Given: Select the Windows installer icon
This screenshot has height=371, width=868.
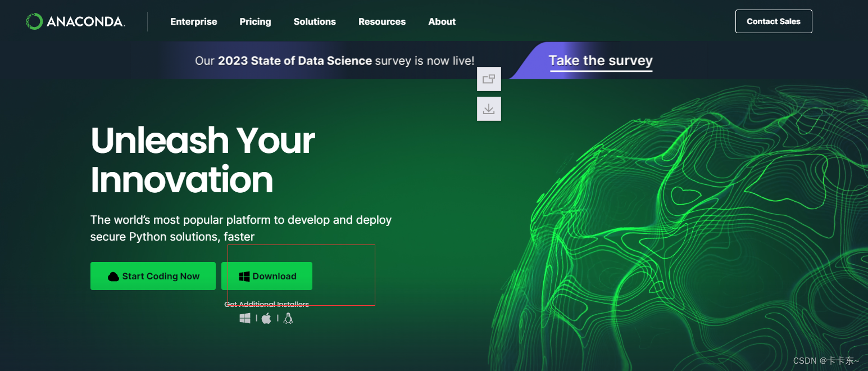Looking at the screenshot, I should pyautogui.click(x=245, y=318).
